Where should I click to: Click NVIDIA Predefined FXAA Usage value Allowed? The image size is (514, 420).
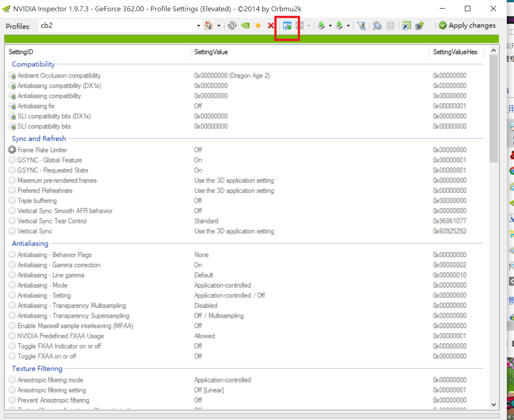[x=205, y=336]
